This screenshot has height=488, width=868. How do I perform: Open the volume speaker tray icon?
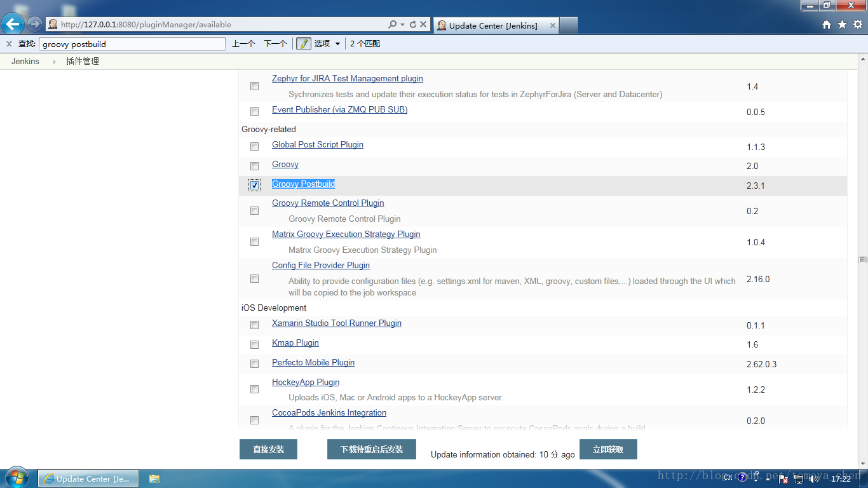(814, 478)
